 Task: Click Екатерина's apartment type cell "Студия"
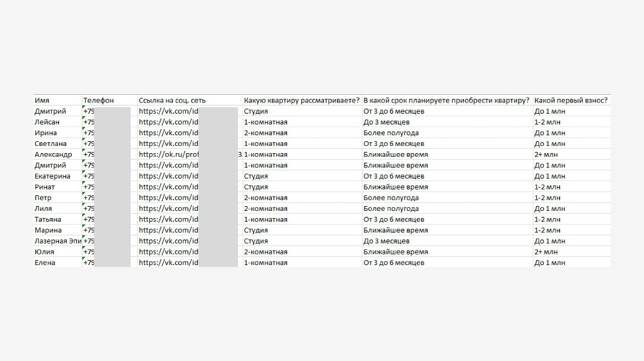click(256, 176)
